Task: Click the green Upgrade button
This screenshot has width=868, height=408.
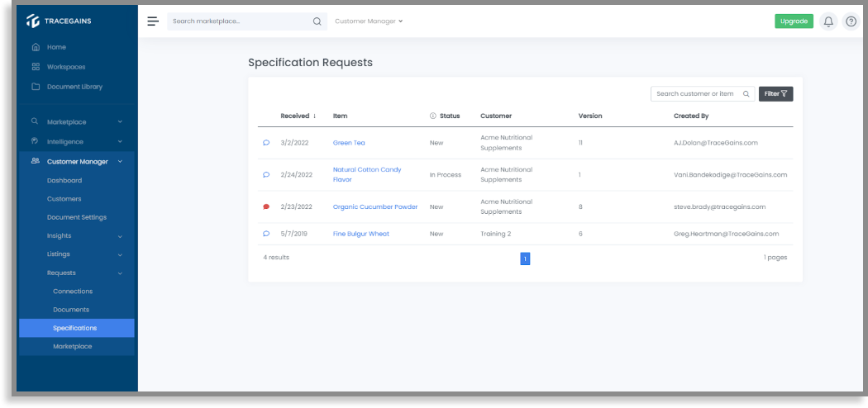Action: pos(794,21)
